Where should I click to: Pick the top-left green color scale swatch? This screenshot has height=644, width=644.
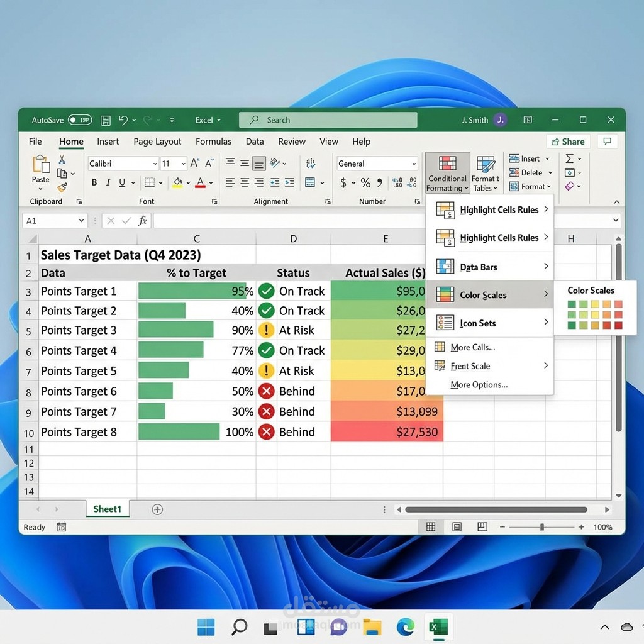tap(572, 304)
